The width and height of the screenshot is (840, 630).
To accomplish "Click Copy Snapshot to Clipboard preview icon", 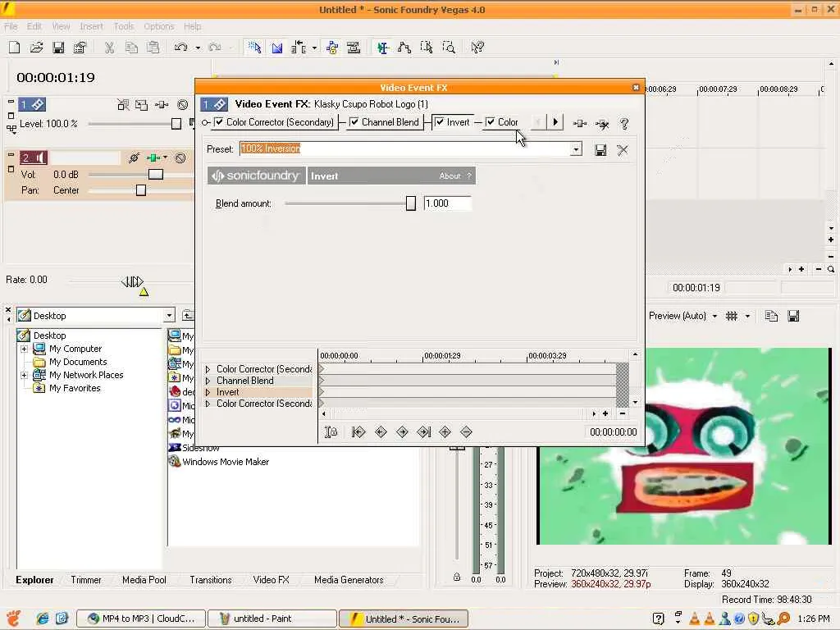I will 771,316.
